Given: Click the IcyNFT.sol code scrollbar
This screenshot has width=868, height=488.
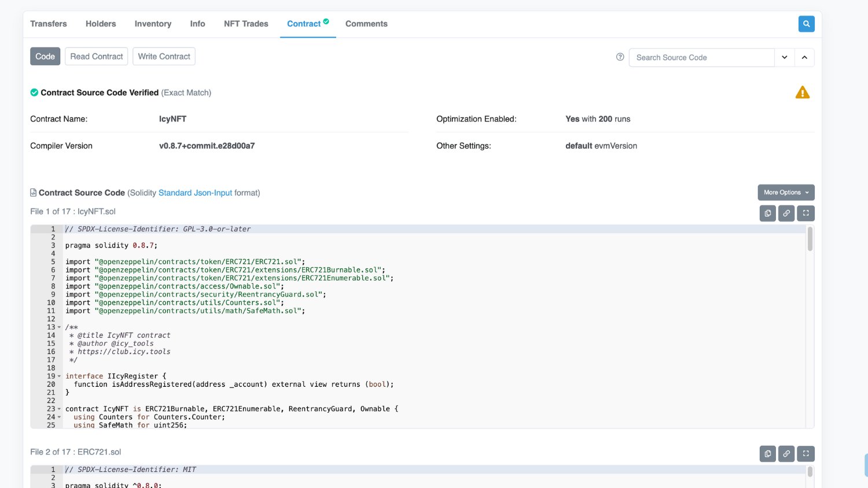Looking at the screenshot, I should (x=810, y=239).
